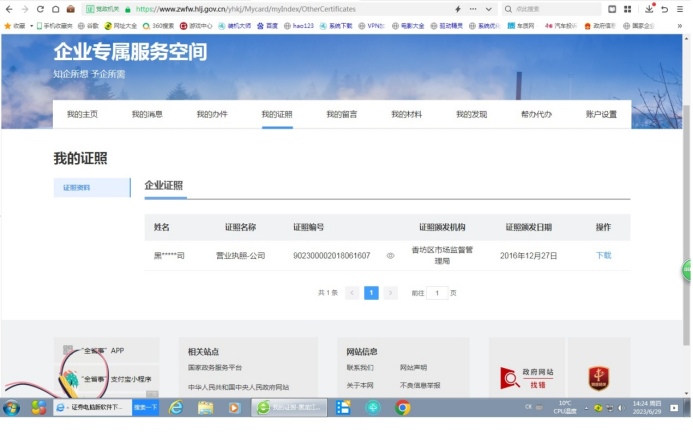
Task: Open the 国家政务服务平台 link
Action: (x=215, y=368)
